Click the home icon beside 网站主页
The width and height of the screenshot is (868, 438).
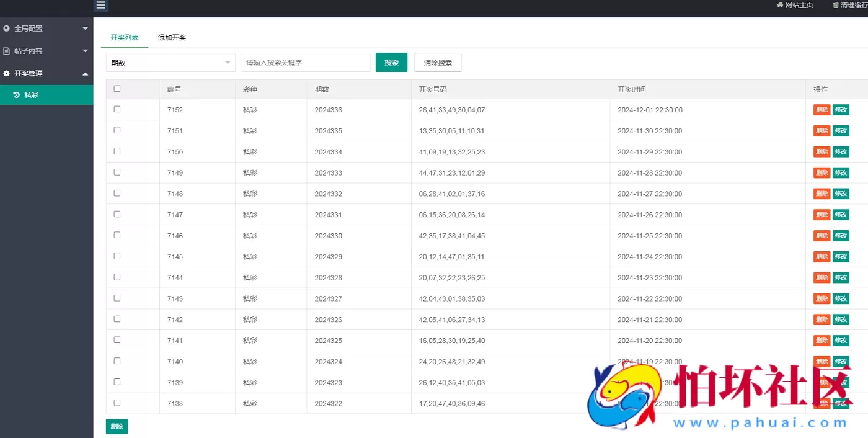780,5
